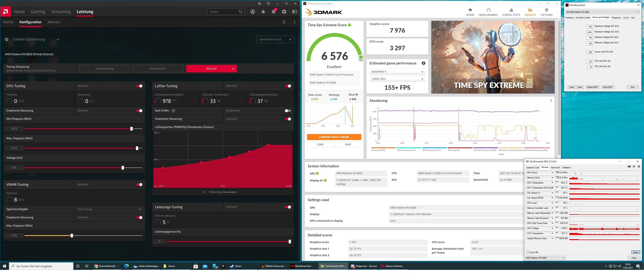Viewport: 644px width, 277px height.
Task: Switch to Streaming tab in Radeon Software
Action: [x=61, y=11]
